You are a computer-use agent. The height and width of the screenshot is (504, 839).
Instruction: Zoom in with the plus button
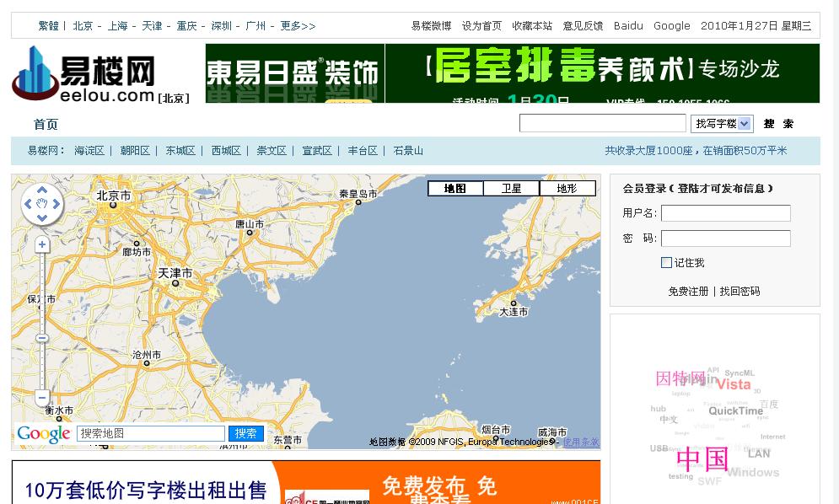[42, 244]
